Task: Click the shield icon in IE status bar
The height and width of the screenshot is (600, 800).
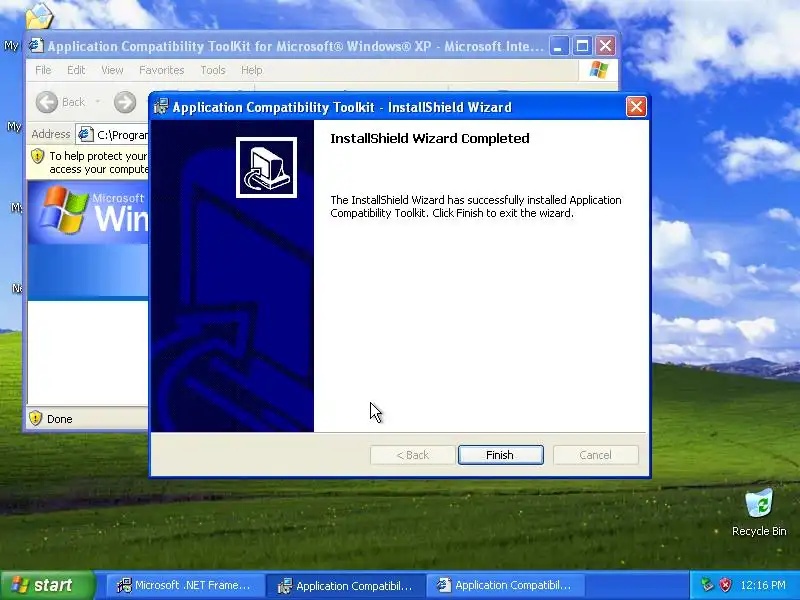Action: tap(35, 418)
